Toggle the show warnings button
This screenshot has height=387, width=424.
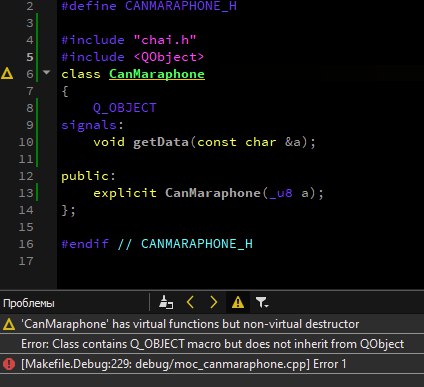point(238,303)
